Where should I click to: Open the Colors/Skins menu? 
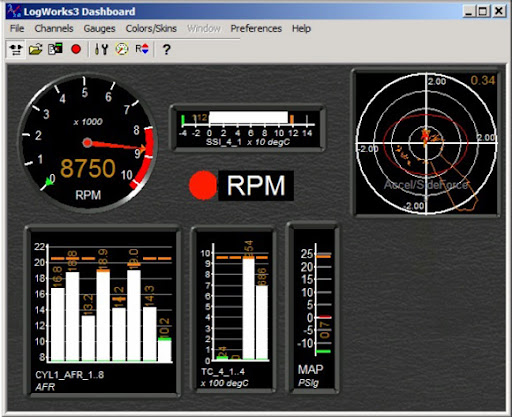tap(151, 29)
